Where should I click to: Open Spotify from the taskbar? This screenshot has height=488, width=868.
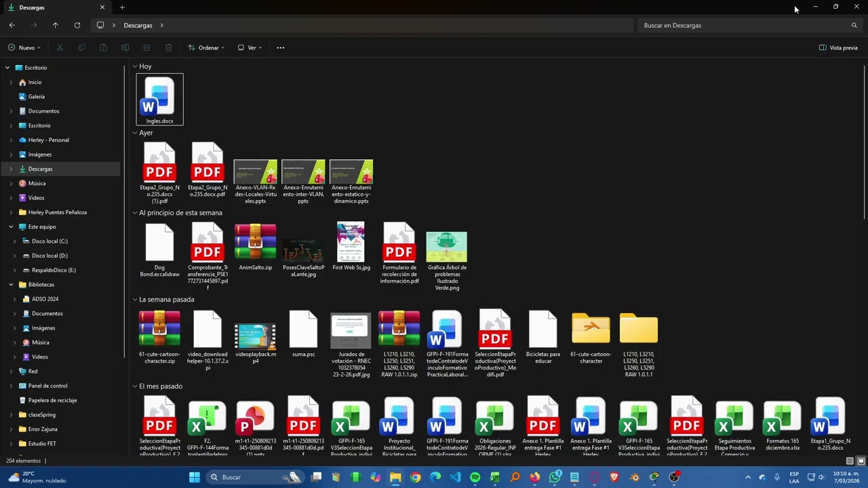(x=475, y=477)
